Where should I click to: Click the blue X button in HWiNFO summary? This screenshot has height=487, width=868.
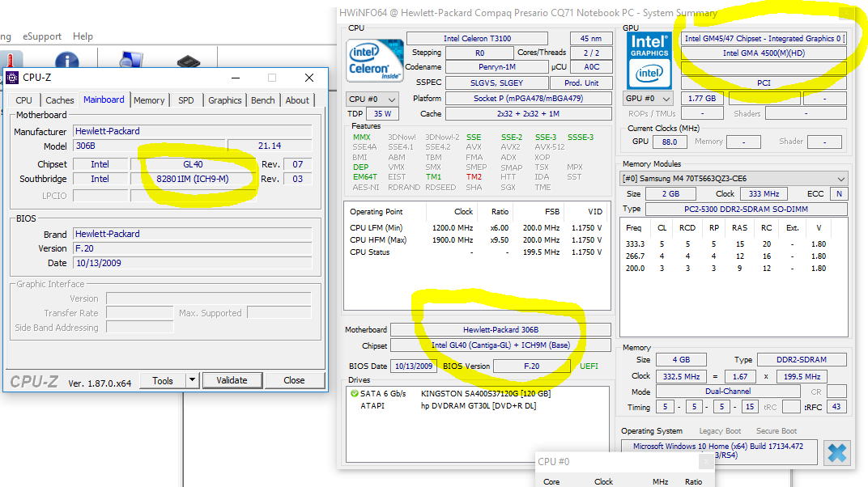[x=838, y=453]
